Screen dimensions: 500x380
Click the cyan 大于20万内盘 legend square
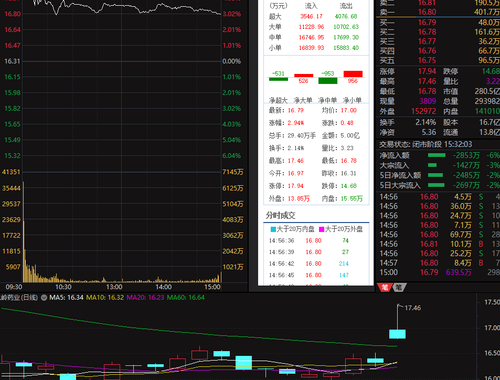pyautogui.click(x=273, y=229)
